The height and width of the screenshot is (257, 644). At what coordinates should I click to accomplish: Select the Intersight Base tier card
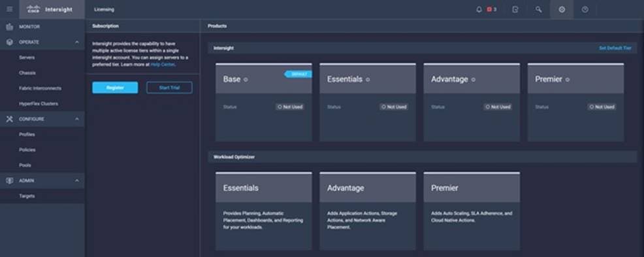point(264,102)
